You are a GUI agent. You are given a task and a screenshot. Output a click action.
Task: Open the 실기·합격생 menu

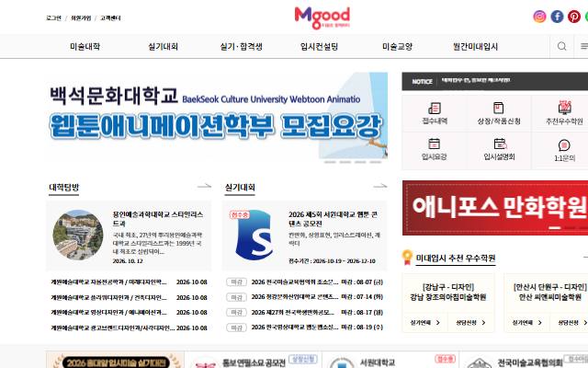tap(241, 47)
